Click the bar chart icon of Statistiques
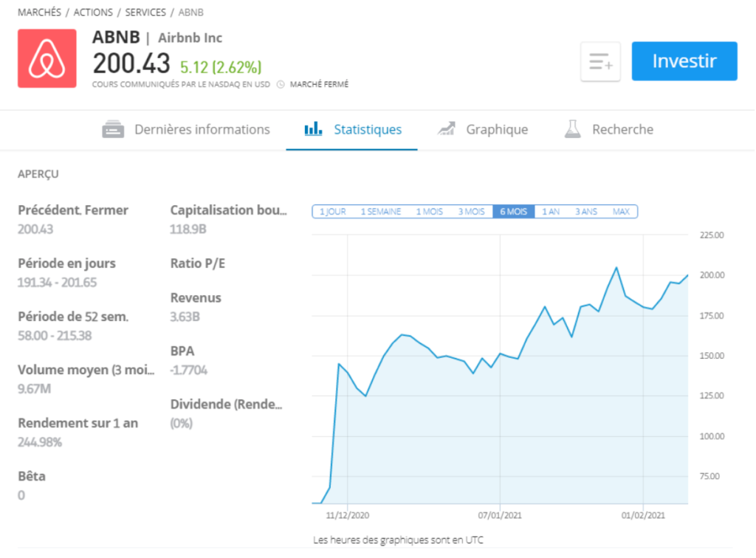Viewport: 756px width, 558px height. (x=313, y=128)
